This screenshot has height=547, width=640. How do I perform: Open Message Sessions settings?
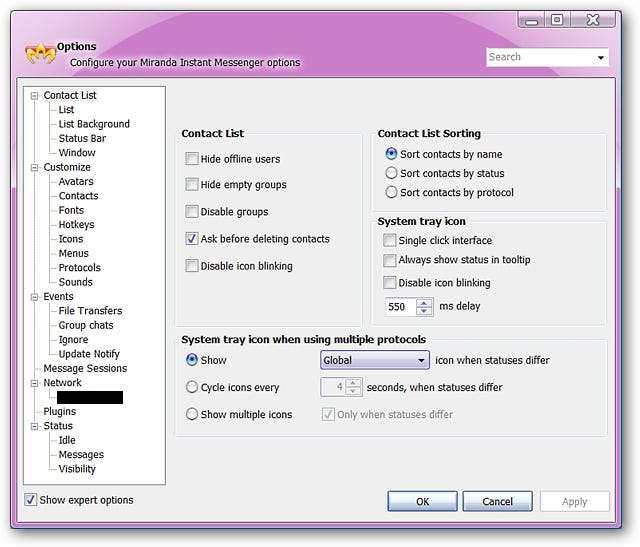(x=85, y=368)
